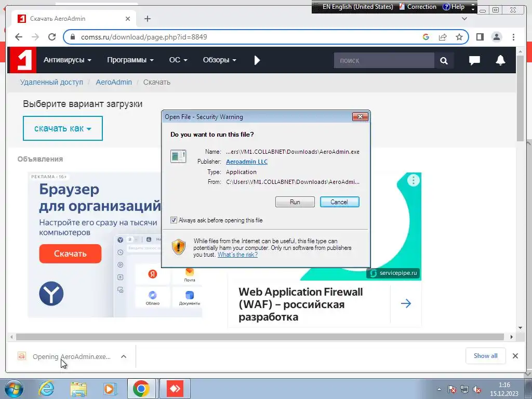Viewport: 532px width, 399px height.
Task: Show hidden tray icons arrow
Action: tap(439, 389)
